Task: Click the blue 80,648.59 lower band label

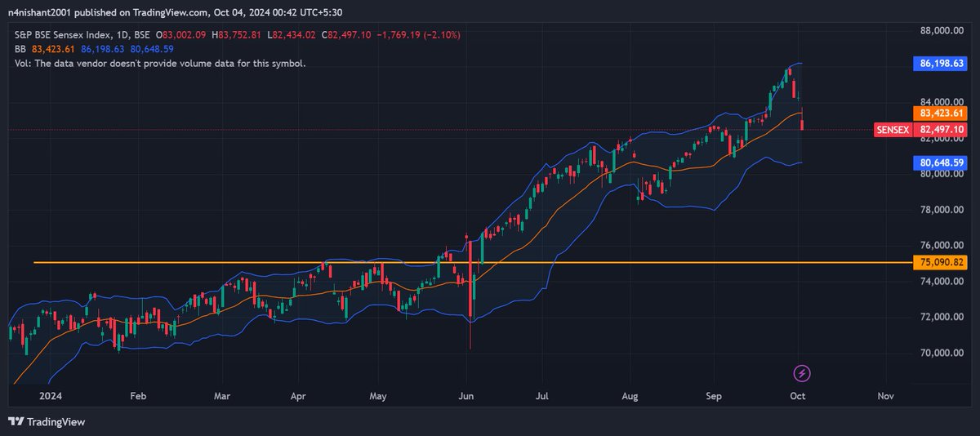Action: [x=941, y=162]
